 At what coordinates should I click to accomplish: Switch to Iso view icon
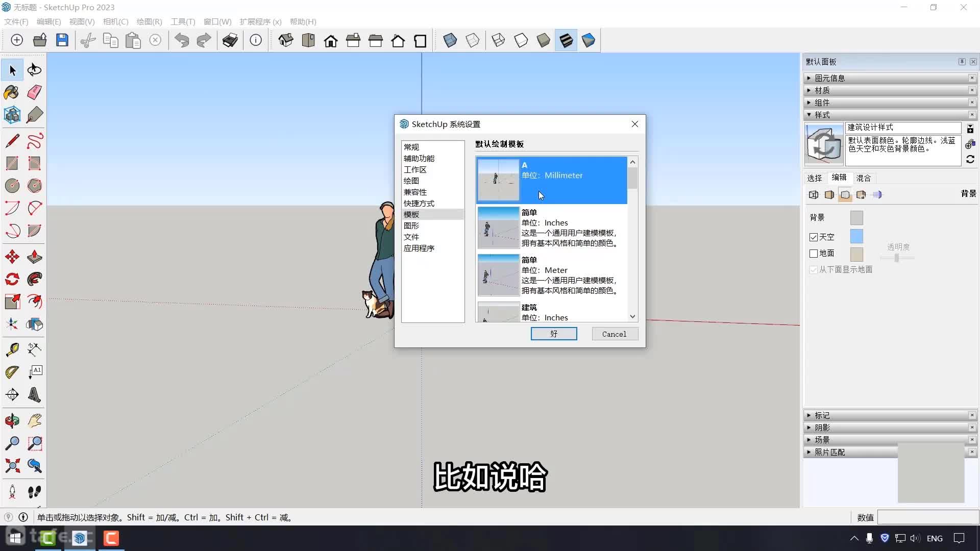286,40
